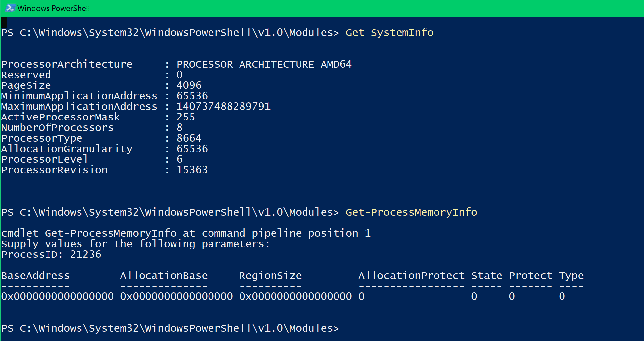Image resolution: width=644 pixels, height=341 pixels.
Task: Click the Get-ProcessMemoryInfo command after the prompt
Action: tap(411, 212)
